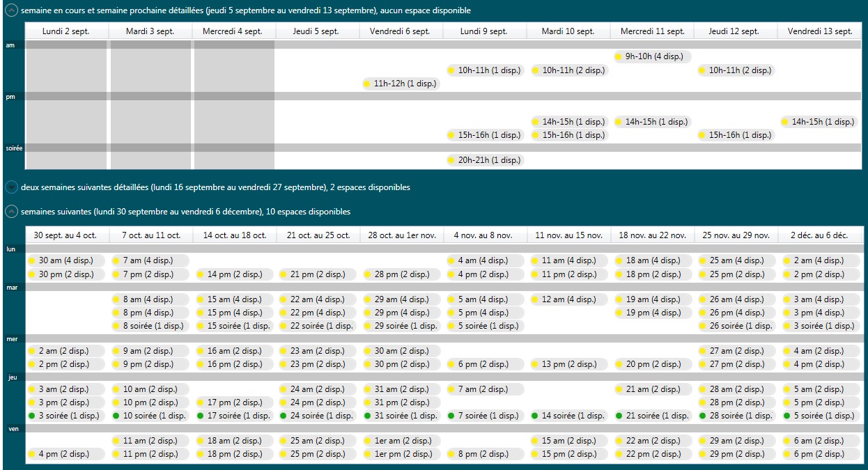Viewport: 868px width, 470px height.
Task: Pick the 12 am (4 disp.) slot
Action: [568, 299]
